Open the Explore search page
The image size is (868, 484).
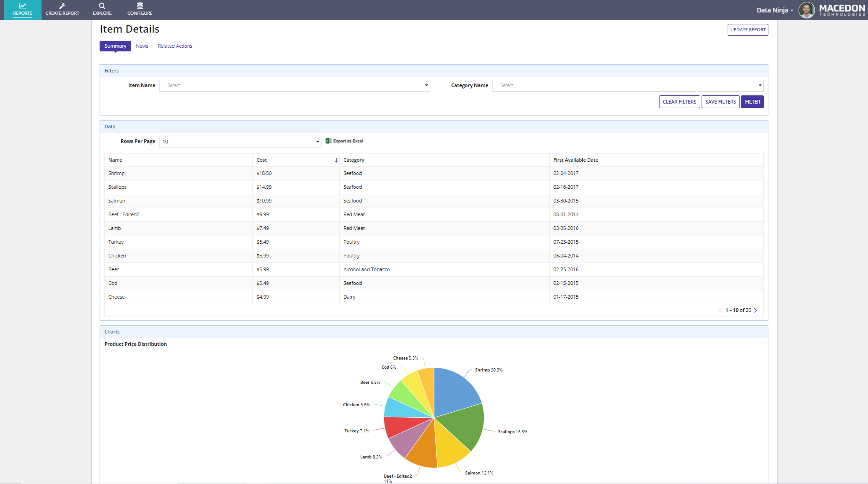click(x=102, y=10)
